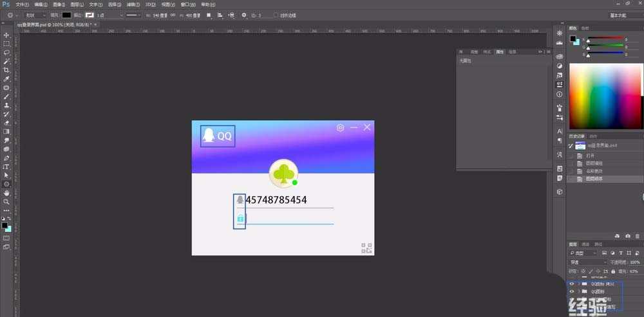
Task: Select the Move tool in toolbar
Action: tap(6, 35)
